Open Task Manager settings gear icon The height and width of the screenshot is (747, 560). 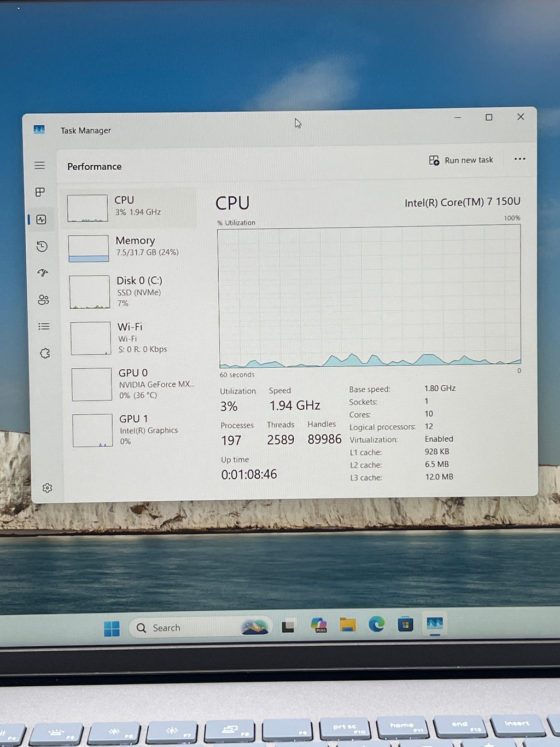(47, 488)
